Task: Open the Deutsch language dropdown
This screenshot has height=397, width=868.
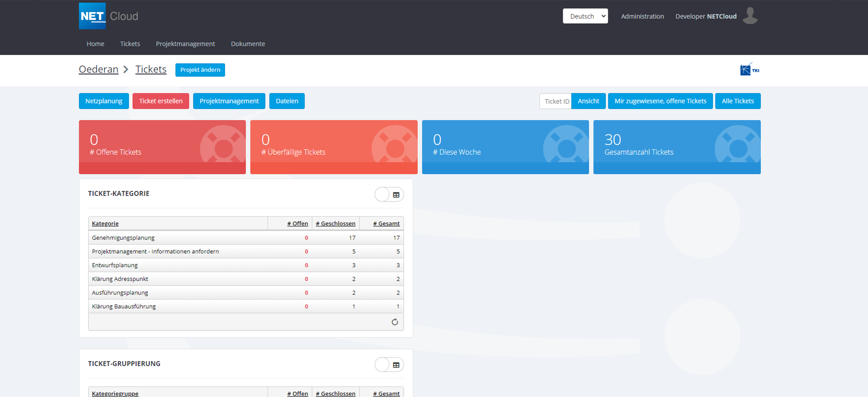Action: click(585, 16)
